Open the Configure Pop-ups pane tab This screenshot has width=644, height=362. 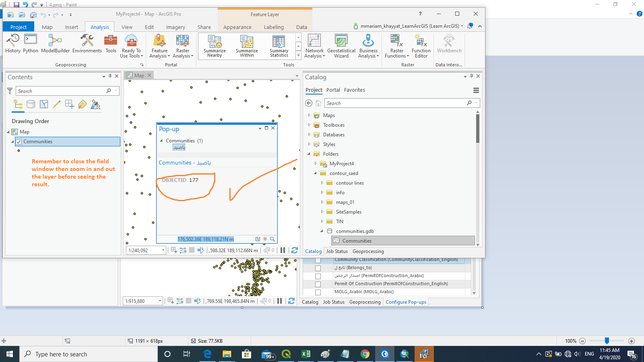tap(406, 302)
